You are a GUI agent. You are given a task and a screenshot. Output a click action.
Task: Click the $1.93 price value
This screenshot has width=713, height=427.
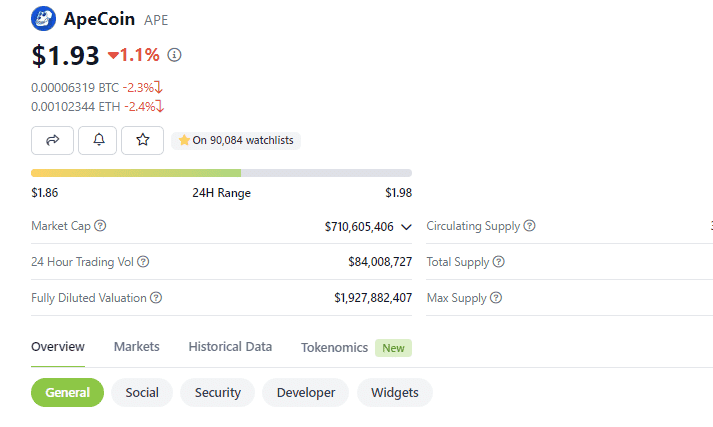(x=65, y=55)
